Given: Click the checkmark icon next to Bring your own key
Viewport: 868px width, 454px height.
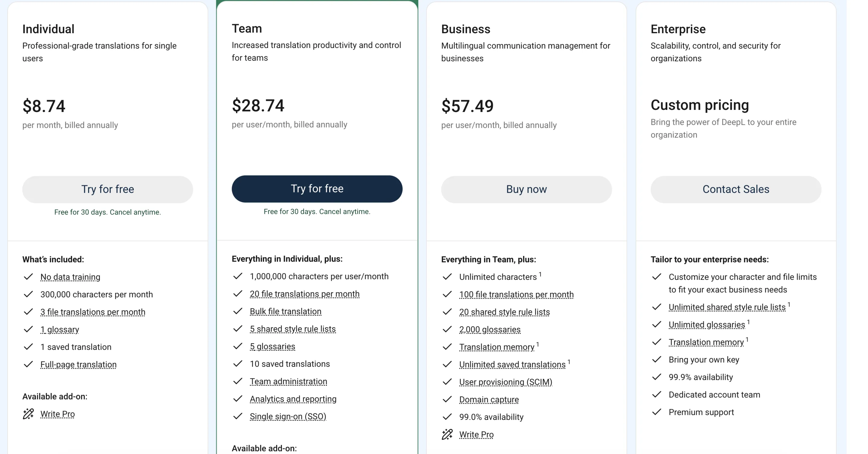Looking at the screenshot, I should pyautogui.click(x=656, y=359).
